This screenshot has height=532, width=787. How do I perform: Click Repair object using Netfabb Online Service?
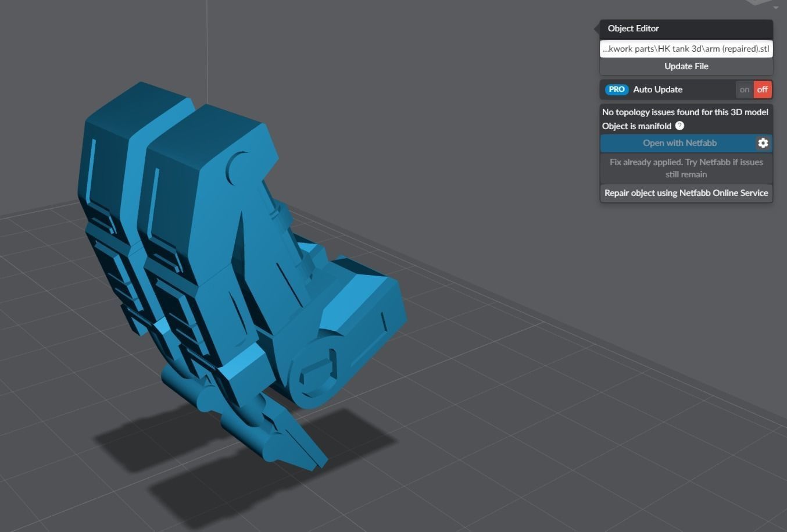point(686,192)
